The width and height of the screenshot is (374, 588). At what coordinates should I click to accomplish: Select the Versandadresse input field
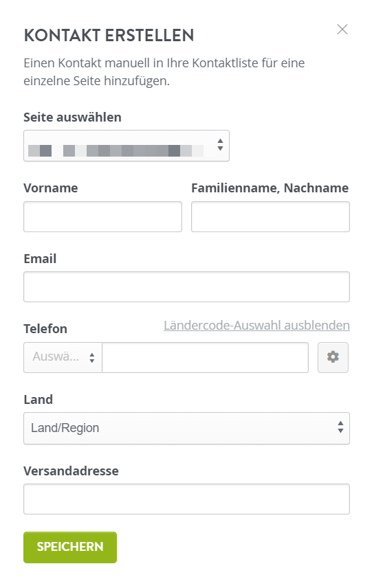pyautogui.click(x=186, y=499)
